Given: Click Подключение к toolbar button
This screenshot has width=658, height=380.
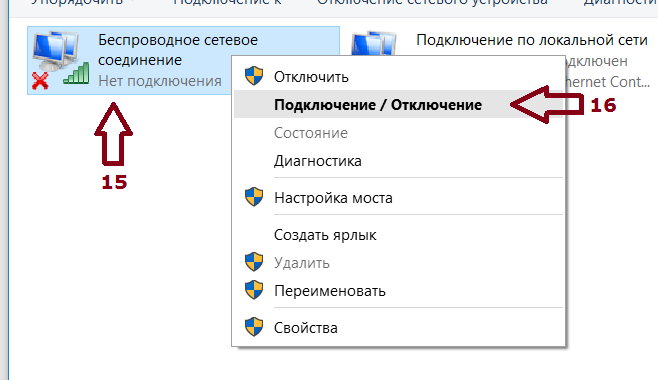Looking at the screenshot, I should [x=227, y=3].
